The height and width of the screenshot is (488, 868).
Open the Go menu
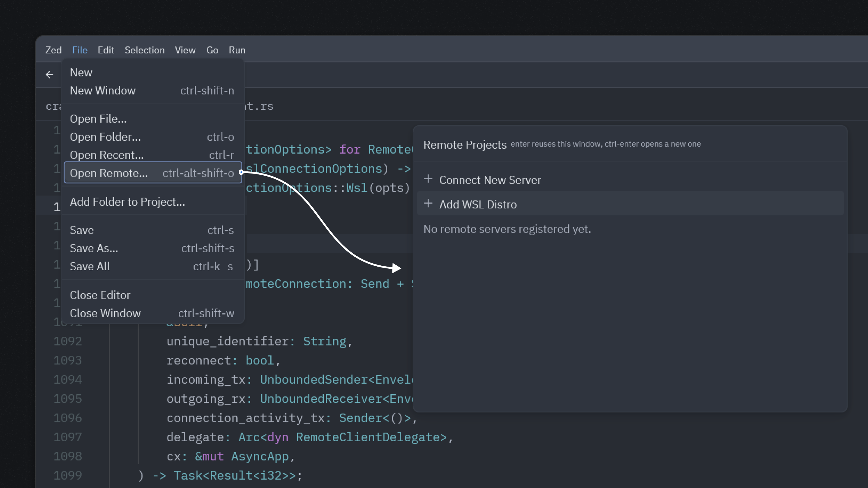pyautogui.click(x=212, y=50)
